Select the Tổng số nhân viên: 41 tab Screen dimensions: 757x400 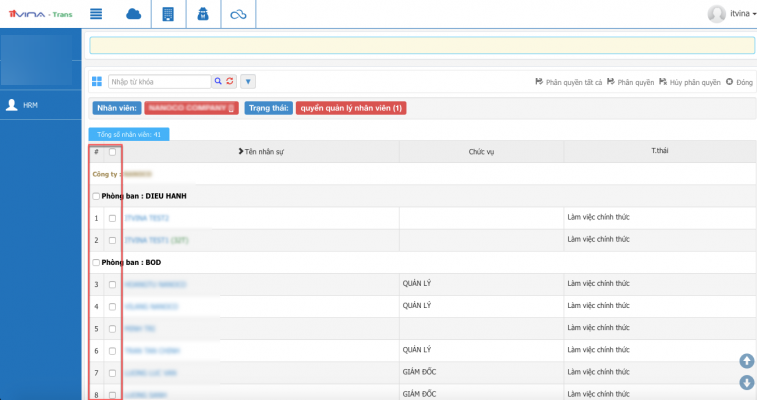[129, 133]
